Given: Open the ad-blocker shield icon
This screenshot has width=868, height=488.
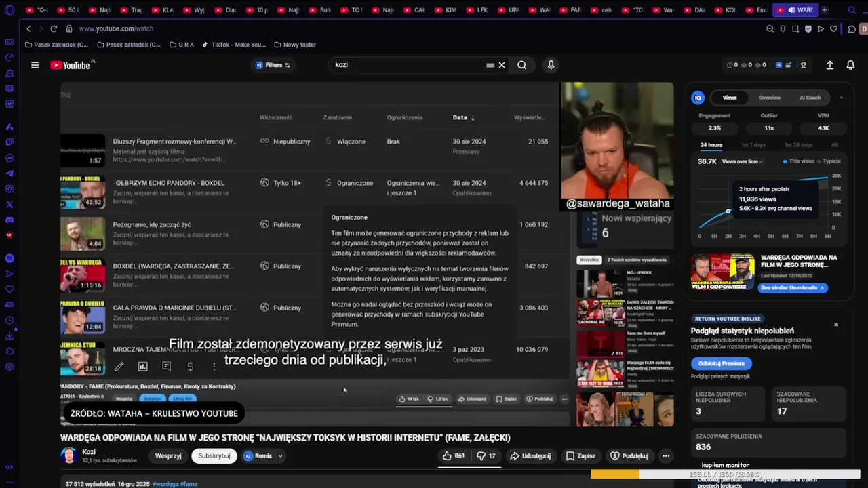Looking at the screenshot, I should pos(808,29).
